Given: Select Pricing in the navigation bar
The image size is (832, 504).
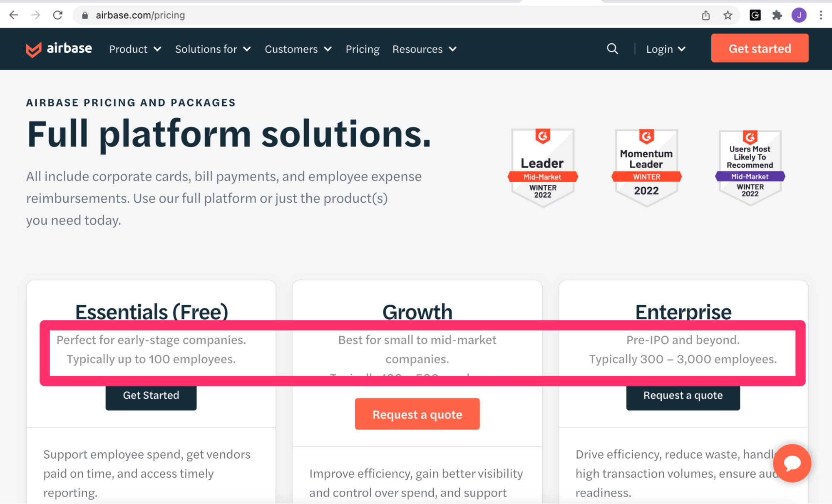Looking at the screenshot, I should tap(362, 49).
